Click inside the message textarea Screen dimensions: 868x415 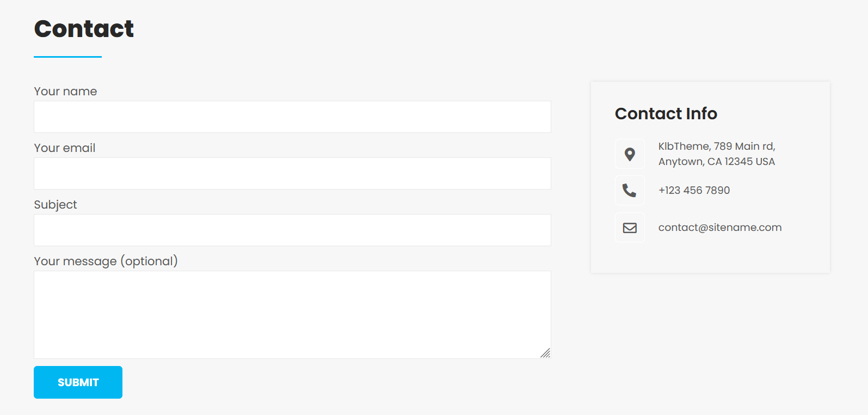tap(292, 315)
